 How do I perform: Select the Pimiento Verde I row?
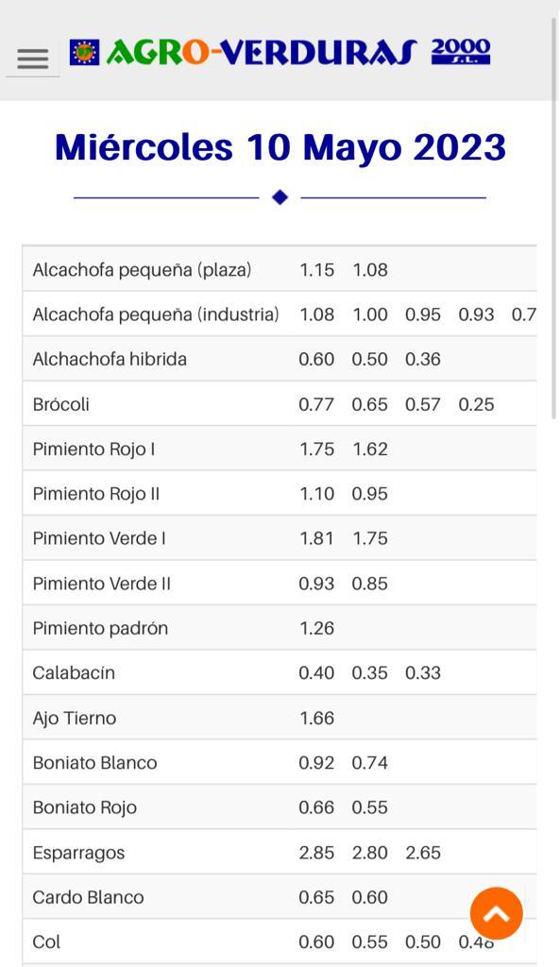[280, 538]
